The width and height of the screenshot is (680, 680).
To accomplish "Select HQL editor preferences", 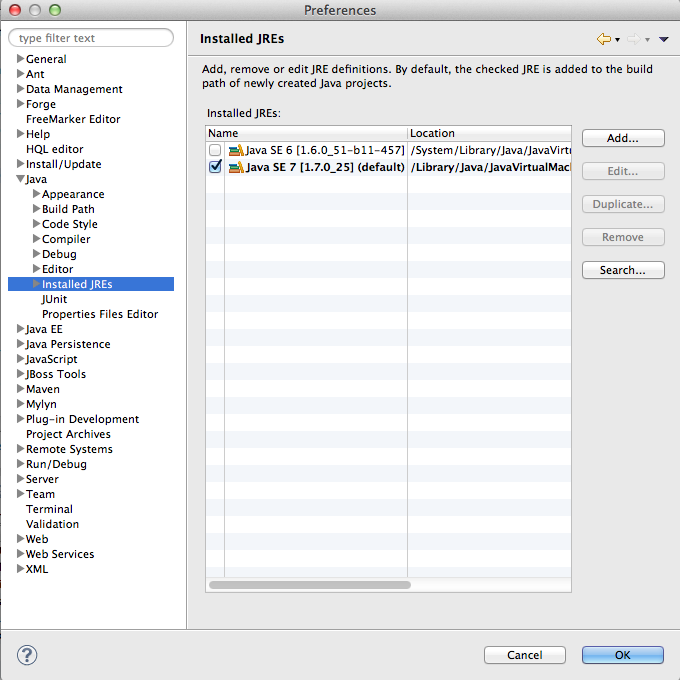I will coord(55,149).
